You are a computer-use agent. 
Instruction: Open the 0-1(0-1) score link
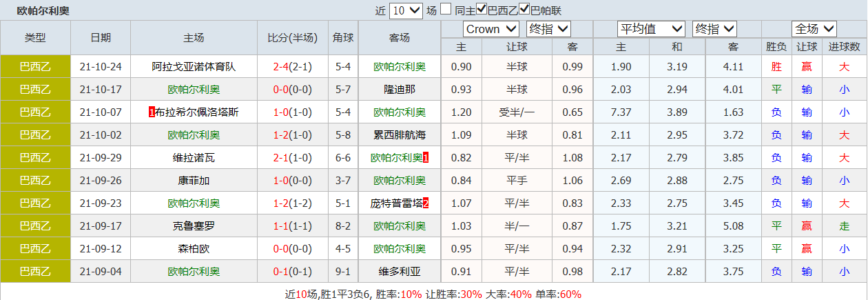292,272
